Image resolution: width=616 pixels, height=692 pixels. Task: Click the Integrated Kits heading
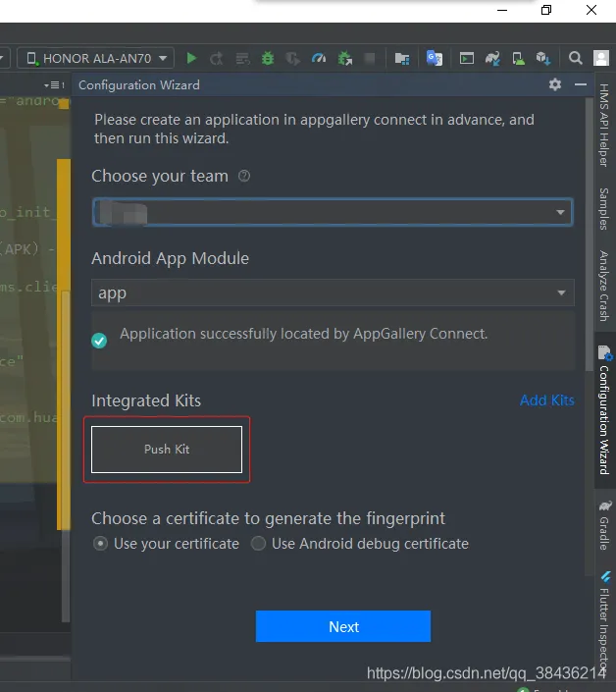tap(146, 400)
